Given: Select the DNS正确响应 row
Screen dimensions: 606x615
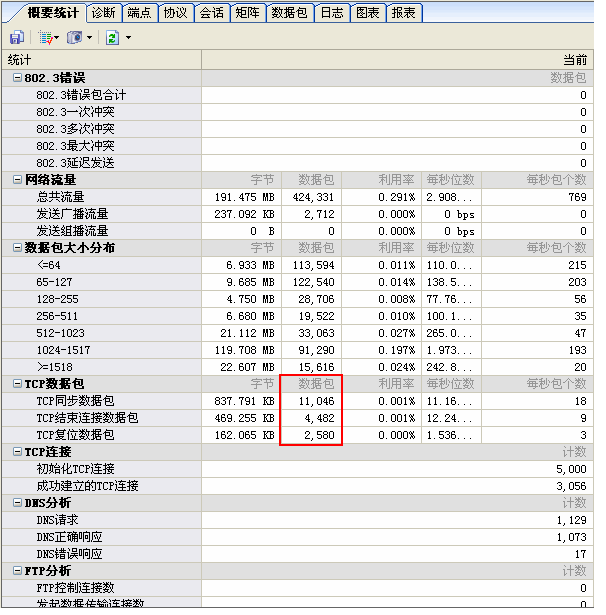Looking at the screenshot, I should pos(297,537).
